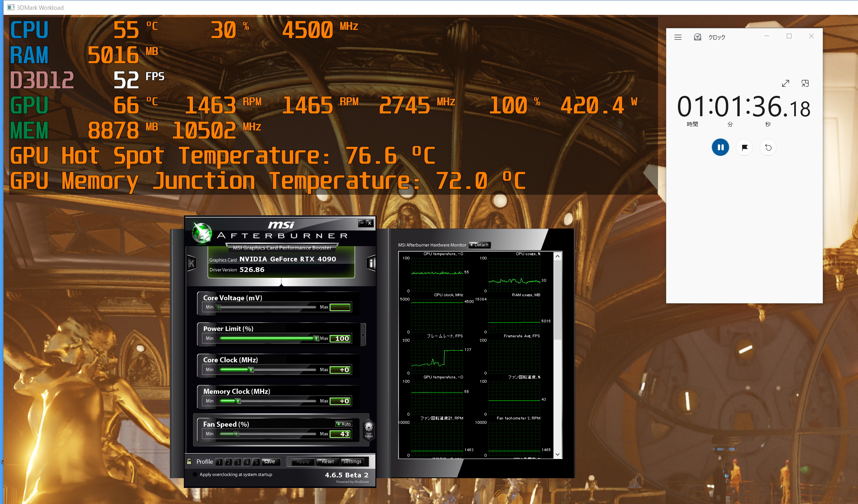Expand the Power Limit dropdown arrow
The height and width of the screenshot is (504, 858).
click(363, 335)
